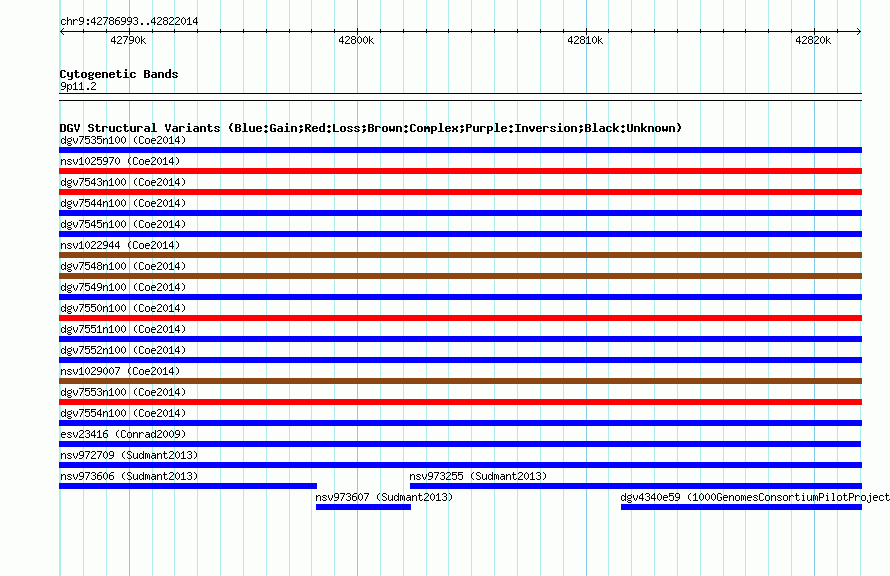Click the dgv7544n100 (Coe2014) label
890x576 pixels.
(x=123, y=203)
